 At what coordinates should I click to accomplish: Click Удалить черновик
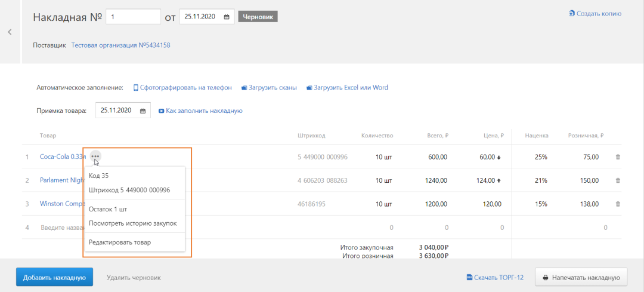(134, 278)
